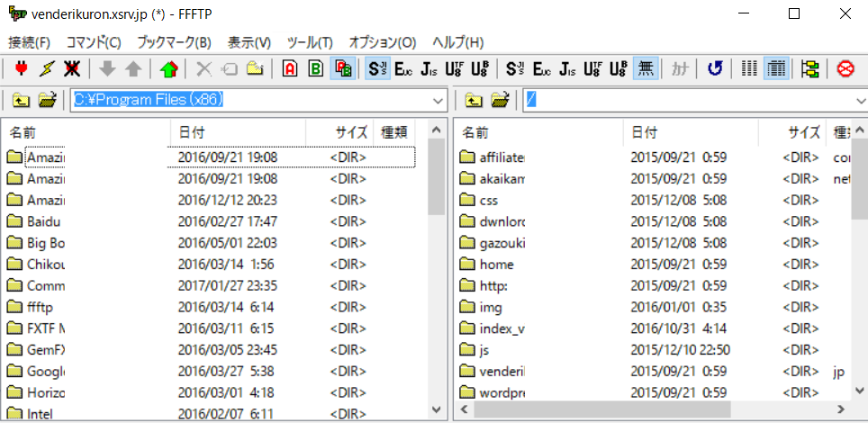Expand the local path C:¥Program Files dropdown
This screenshot has height=423, width=868.
click(x=438, y=101)
